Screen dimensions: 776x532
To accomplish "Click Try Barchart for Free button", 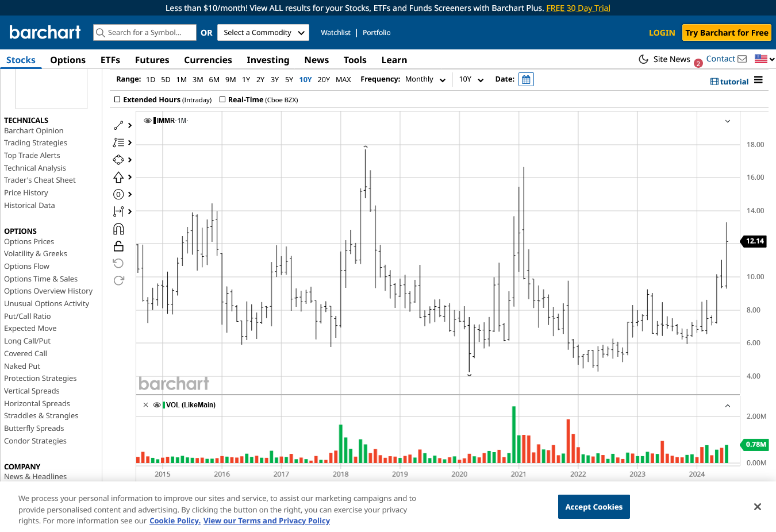I will (727, 33).
